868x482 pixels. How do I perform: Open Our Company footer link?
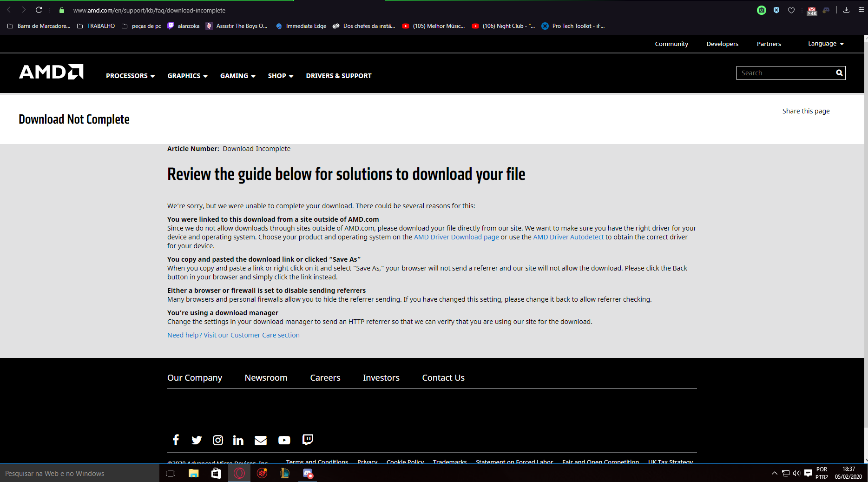[195, 378]
